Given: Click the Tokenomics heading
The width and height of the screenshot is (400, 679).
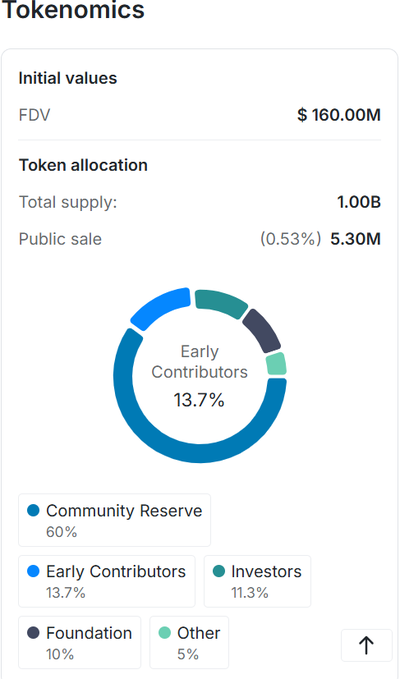Looking at the screenshot, I should pos(72,10).
